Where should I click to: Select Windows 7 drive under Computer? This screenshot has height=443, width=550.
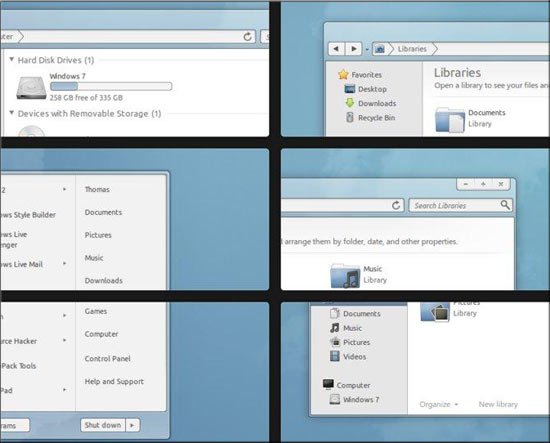click(x=361, y=400)
